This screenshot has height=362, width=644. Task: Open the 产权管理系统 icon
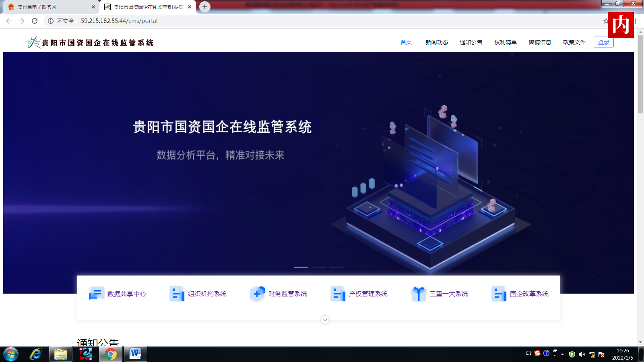pos(338,294)
